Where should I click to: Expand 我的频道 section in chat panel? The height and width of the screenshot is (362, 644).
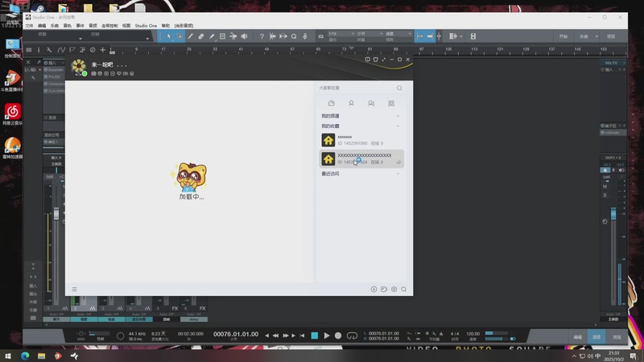(398, 116)
